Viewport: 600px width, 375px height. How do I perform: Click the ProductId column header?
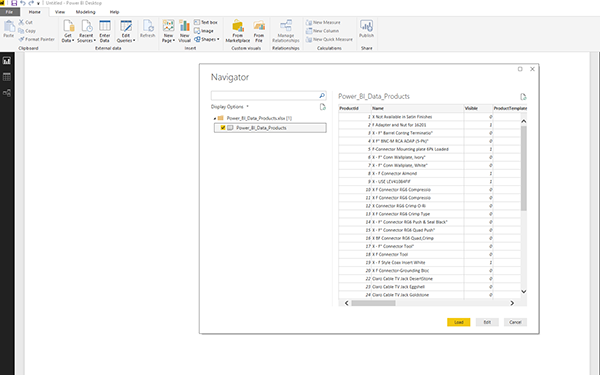click(355, 108)
